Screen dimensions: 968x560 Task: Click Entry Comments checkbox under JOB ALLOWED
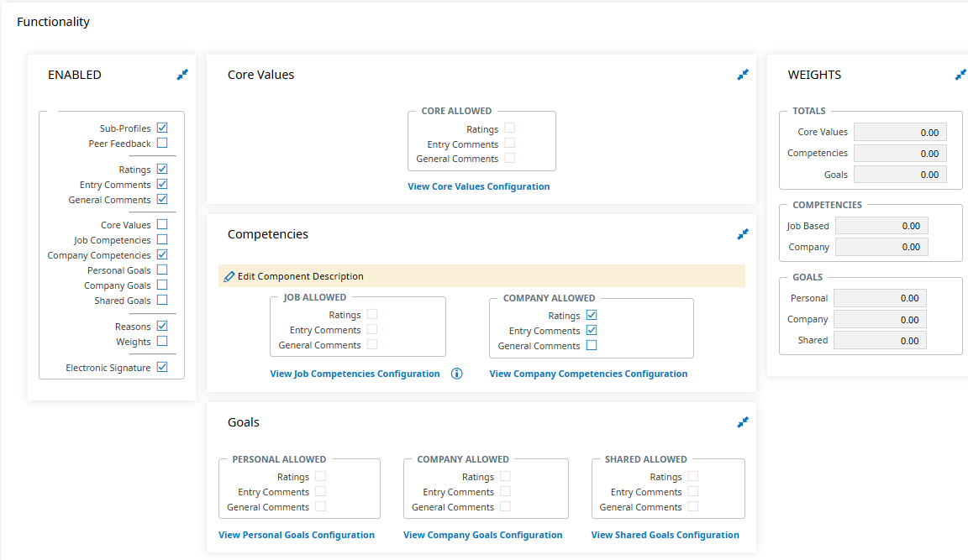372,329
